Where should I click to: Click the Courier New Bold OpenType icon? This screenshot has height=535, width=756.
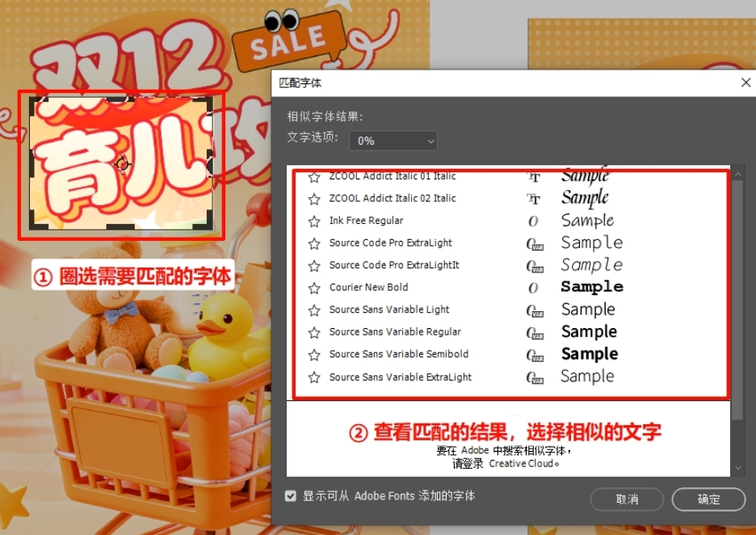coord(533,288)
